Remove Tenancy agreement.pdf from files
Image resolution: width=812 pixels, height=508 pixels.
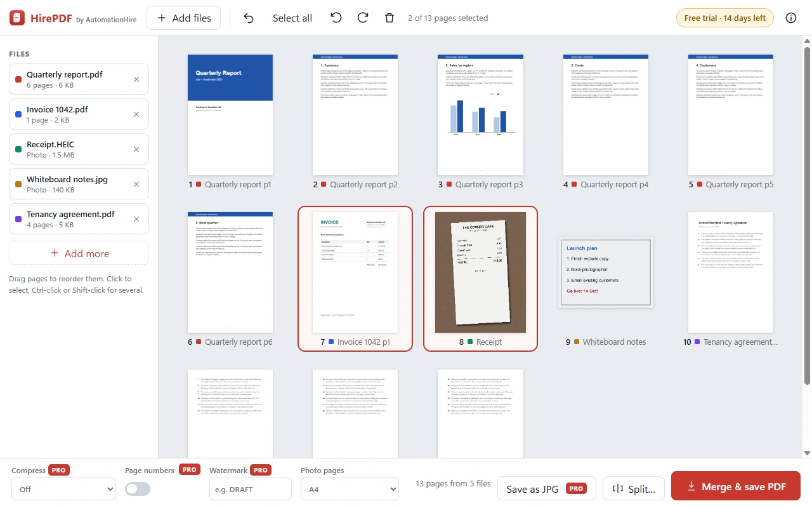tap(136, 219)
